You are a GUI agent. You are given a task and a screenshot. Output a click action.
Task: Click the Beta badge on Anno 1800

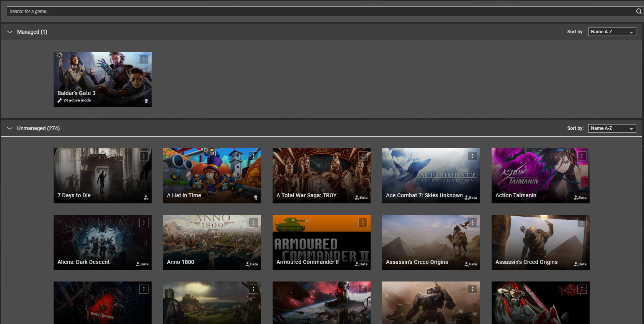252,264
